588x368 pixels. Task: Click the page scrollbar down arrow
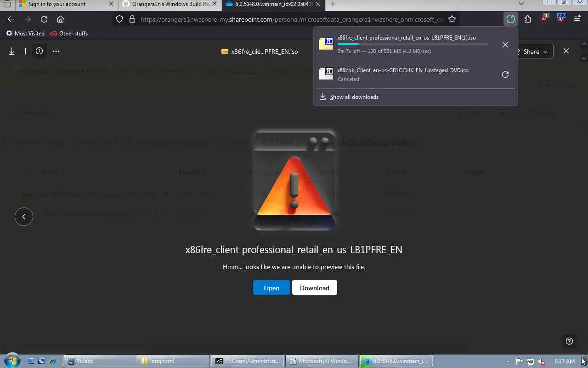click(584, 59)
